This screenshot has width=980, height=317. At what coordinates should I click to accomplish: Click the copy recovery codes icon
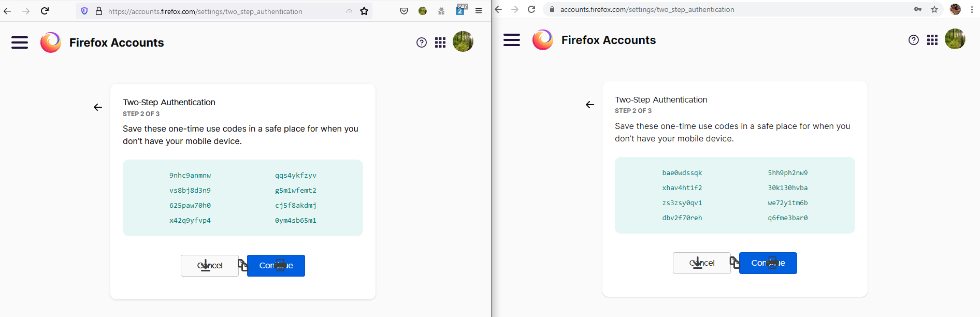(242, 264)
